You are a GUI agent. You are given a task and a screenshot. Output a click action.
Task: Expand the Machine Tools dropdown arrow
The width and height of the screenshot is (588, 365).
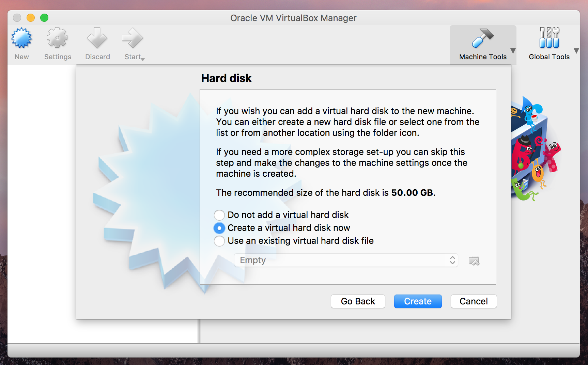(513, 51)
